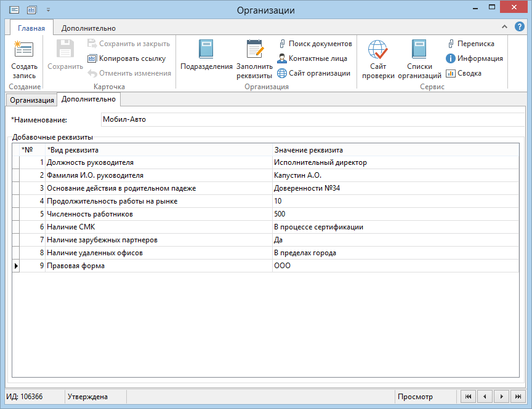This screenshot has width=532, height=409.
Task: Select the Дополнительно card tab
Action: [89, 99]
